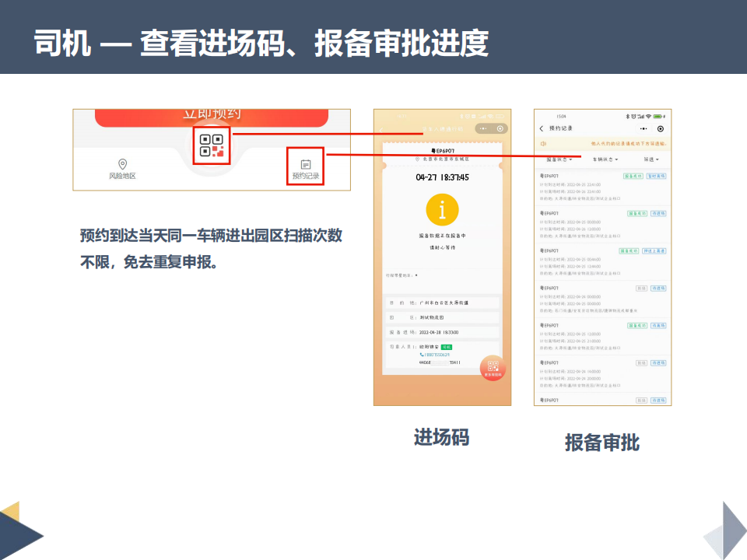The image size is (747, 560).
Task: Open the 报备状态 filter dropdown
Action: [559, 159]
